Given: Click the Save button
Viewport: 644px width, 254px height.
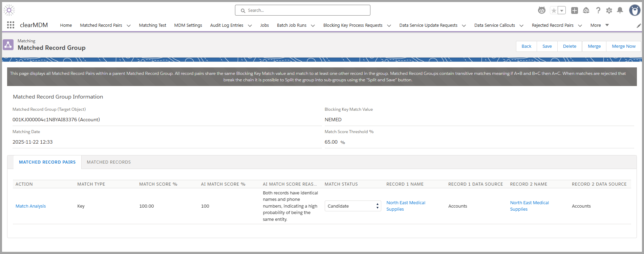Looking at the screenshot, I should (x=547, y=46).
